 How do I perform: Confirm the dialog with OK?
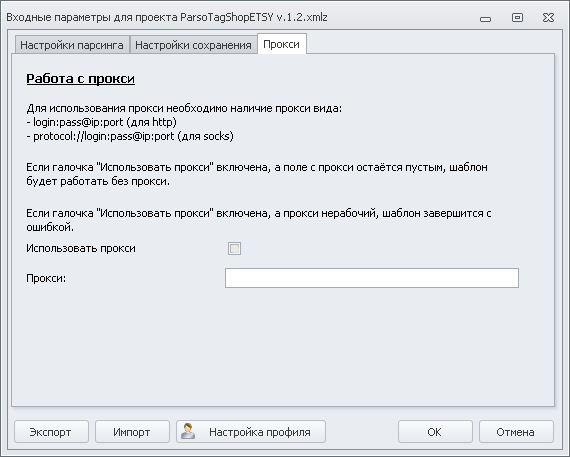[435, 432]
